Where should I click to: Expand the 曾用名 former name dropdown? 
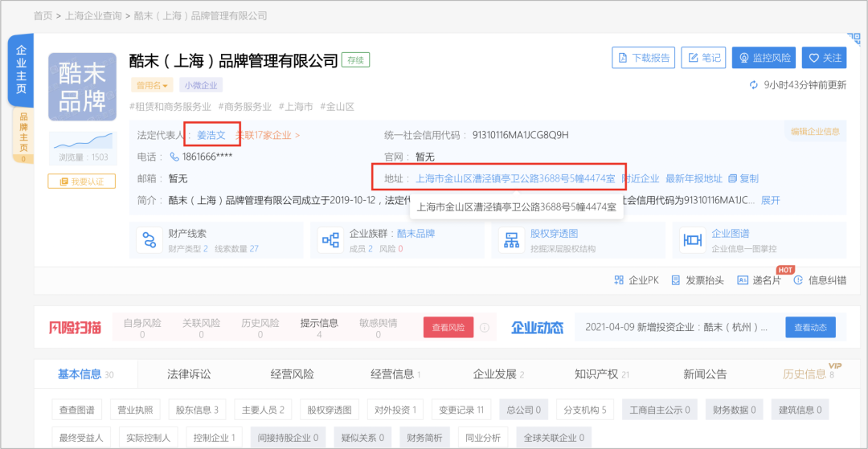click(152, 85)
